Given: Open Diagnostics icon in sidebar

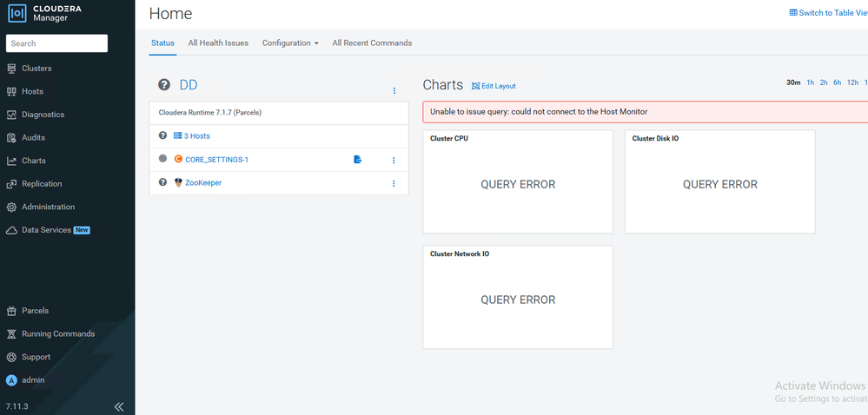Looking at the screenshot, I should coord(11,115).
